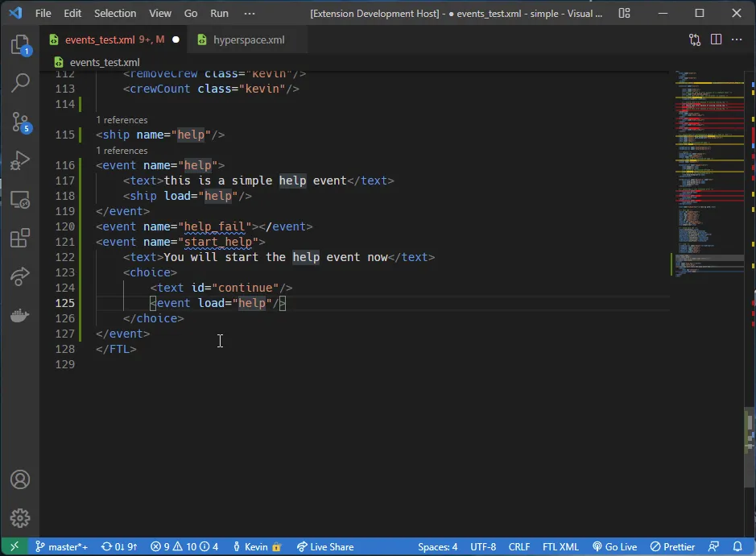This screenshot has height=556, width=756.
Task: Click 1 references above ship help
Action: tap(122, 120)
